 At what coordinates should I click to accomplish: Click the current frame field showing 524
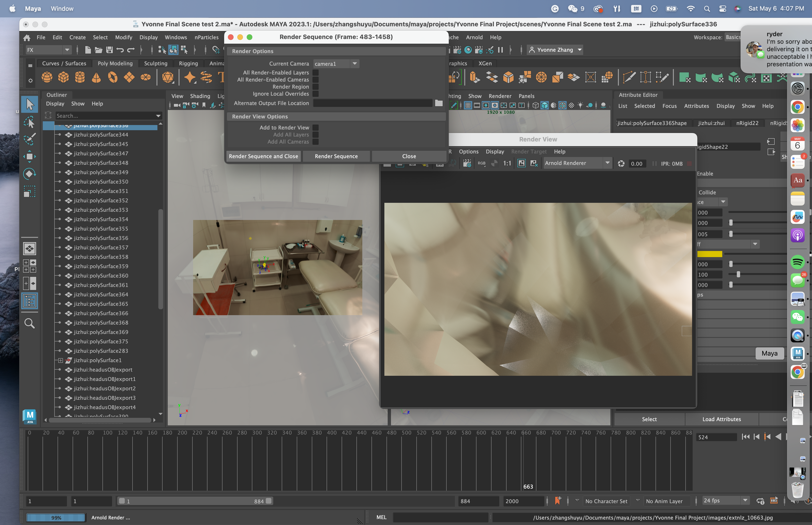coord(716,437)
